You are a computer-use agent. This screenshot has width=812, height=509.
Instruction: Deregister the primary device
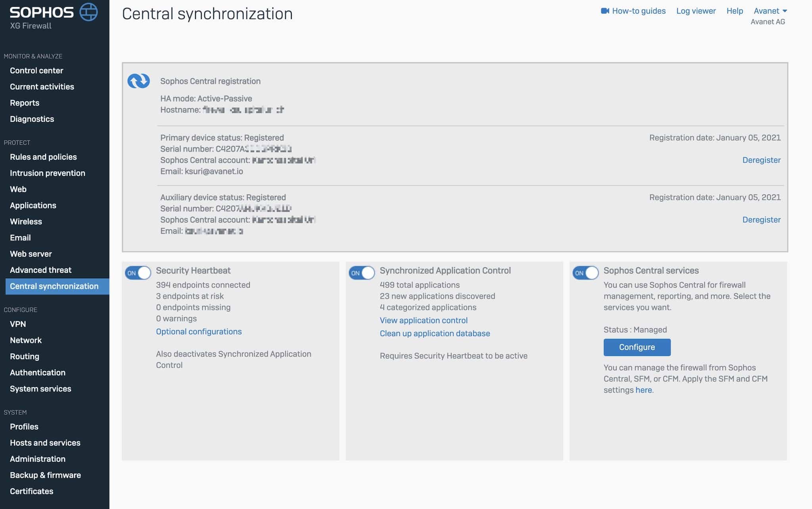pos(761,160)
